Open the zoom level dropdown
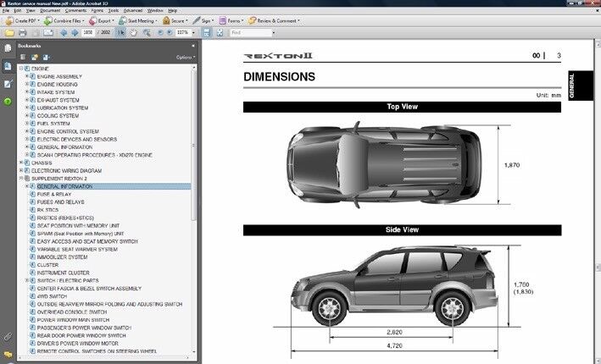The height and width of the screenshot is (364, 601). pos(192,32)
